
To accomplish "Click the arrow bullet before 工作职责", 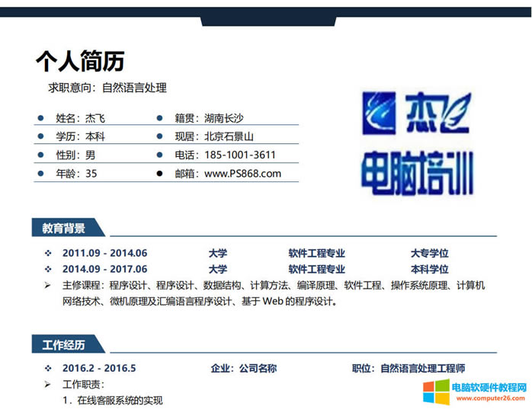I will [47, 385].
